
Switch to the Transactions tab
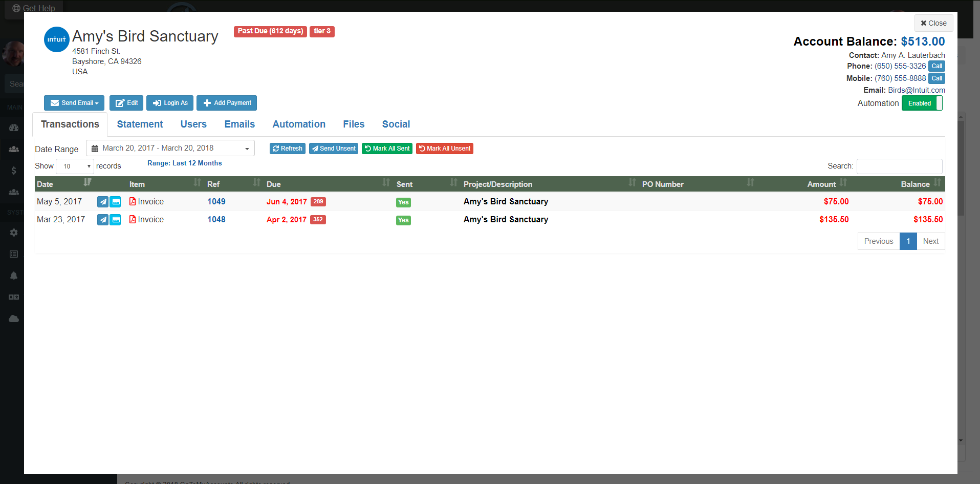pyautogui.click(x=70, y=124)
